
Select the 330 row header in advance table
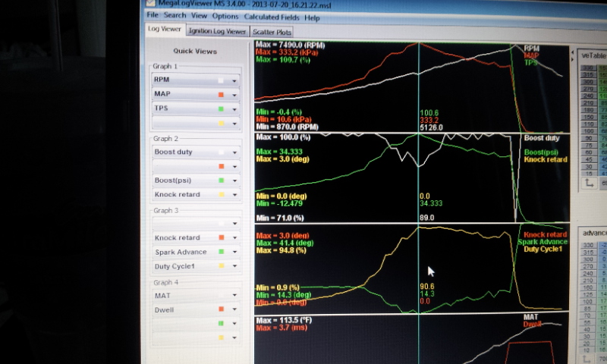pyautogui.click(x=589, y=245)
